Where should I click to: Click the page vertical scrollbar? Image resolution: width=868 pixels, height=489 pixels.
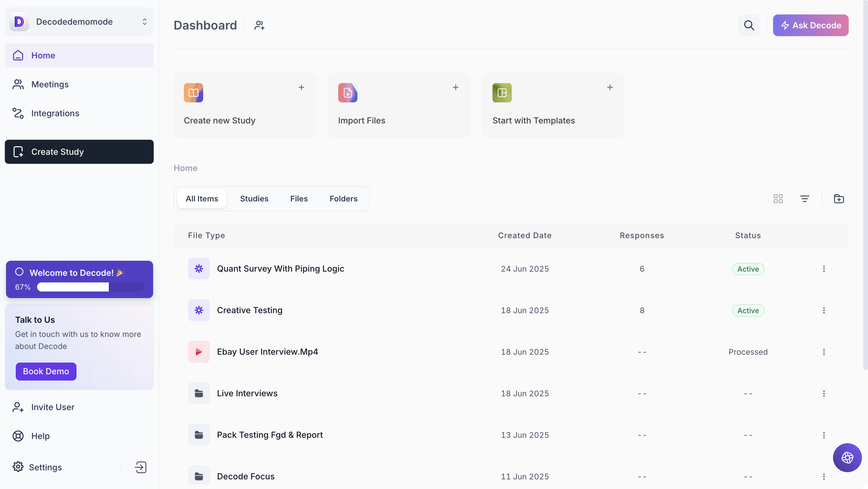(x=865, y=185)
